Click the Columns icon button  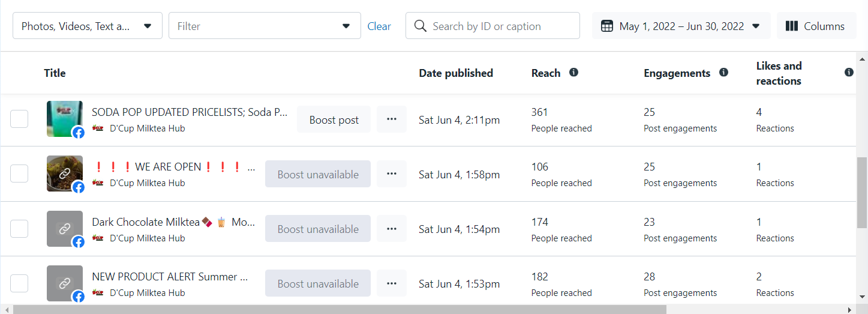(x=816, y=26)
